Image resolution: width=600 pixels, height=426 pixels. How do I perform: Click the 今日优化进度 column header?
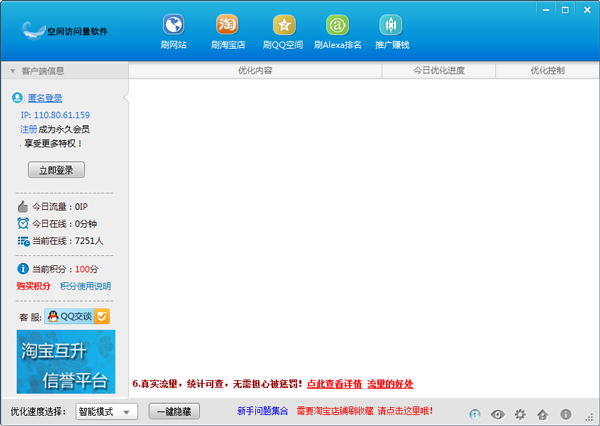click(439, 71)
